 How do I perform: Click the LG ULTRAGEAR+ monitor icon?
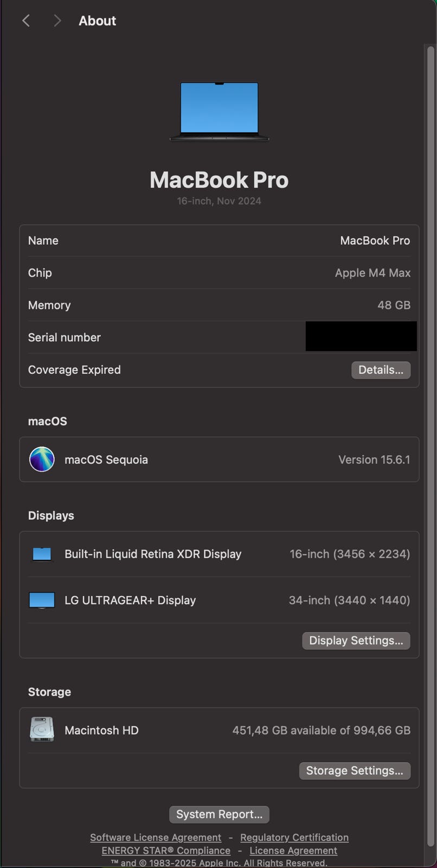(x=42, y=600)
